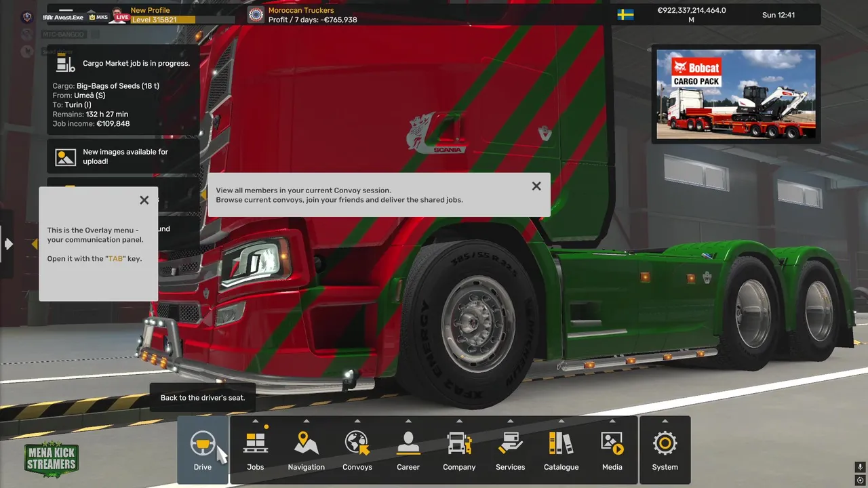Open the Jobs menu
The width and height of the screenshot is (868, 488).
(x=256, y=450)
